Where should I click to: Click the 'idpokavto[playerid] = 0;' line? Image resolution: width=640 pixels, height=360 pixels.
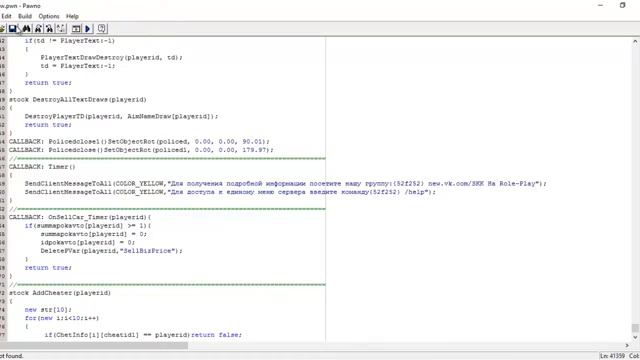click(87, 242)
